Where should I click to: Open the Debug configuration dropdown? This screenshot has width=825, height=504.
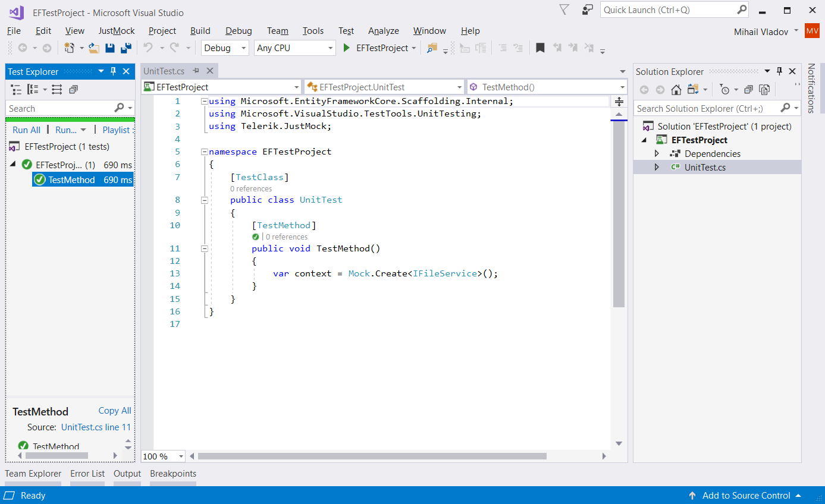point(225,48)
